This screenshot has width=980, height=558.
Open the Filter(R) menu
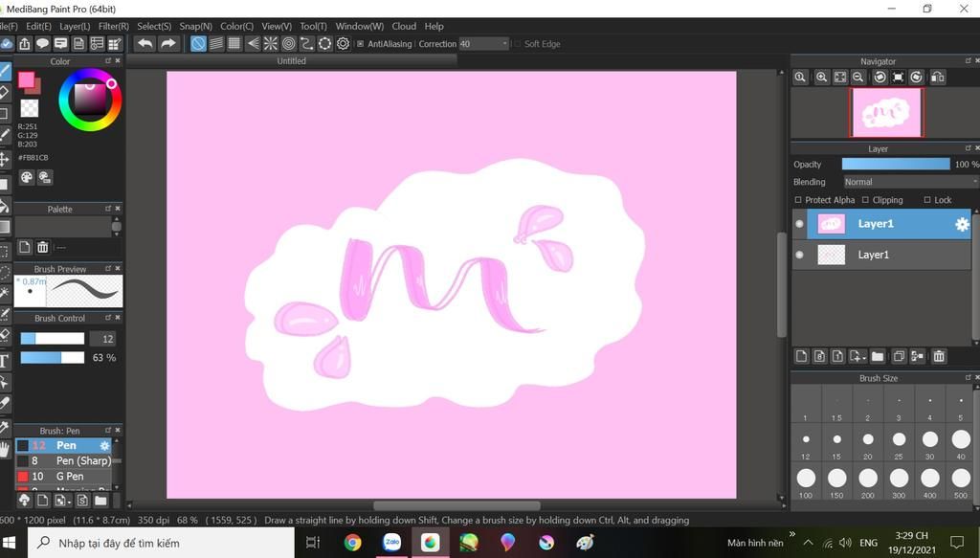(x=114, y=26)
